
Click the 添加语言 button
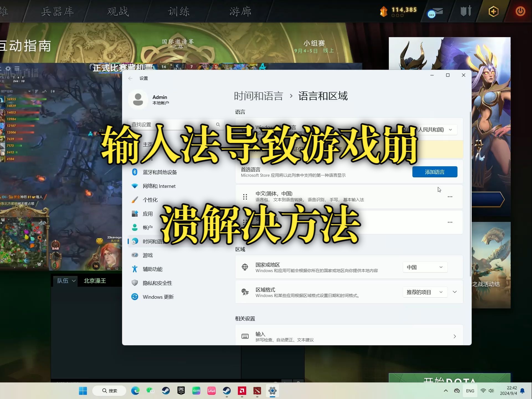[435, 172]
